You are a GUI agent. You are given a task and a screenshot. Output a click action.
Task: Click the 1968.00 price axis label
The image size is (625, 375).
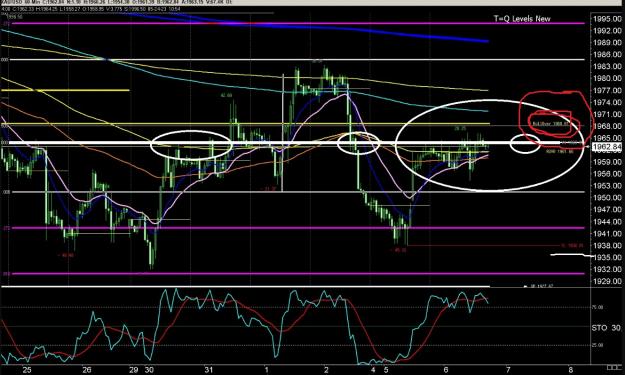click(607, 126)
